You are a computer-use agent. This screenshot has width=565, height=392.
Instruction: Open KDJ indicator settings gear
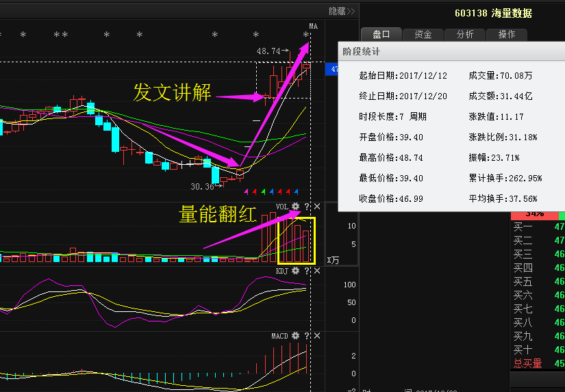295,271
